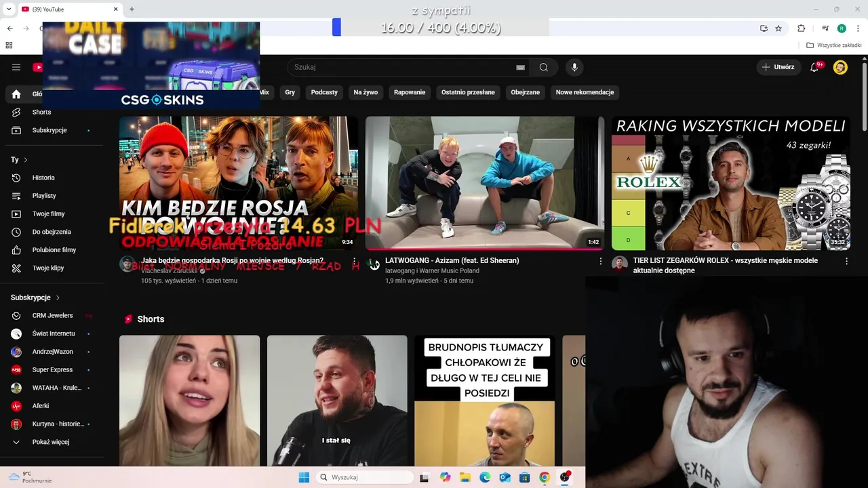Click the magnifier search button
868x488 pixels.
pyautogui.click(x=544, y=67)
